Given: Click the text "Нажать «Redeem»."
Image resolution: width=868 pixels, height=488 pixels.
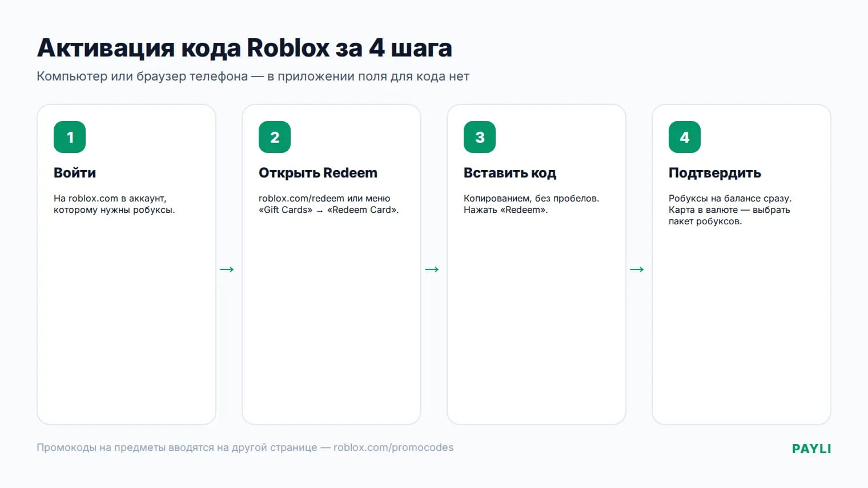Looking at the screenshot, I should (x=506, y=210).
